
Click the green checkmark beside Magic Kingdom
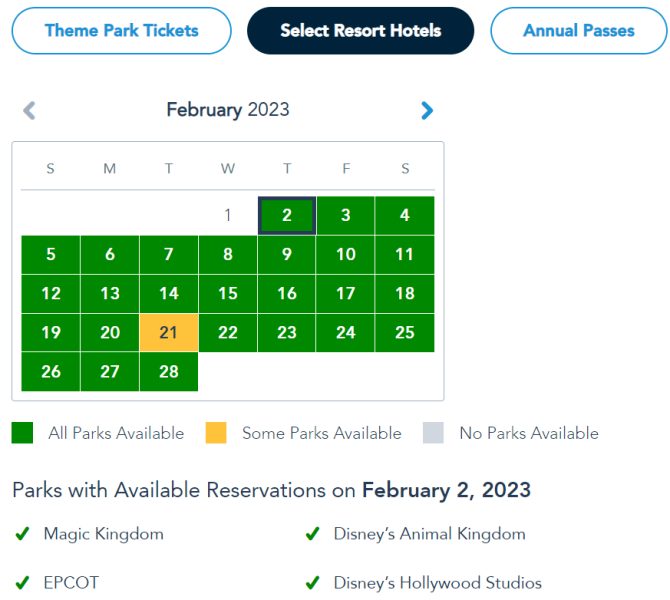(x=22, y=534)
